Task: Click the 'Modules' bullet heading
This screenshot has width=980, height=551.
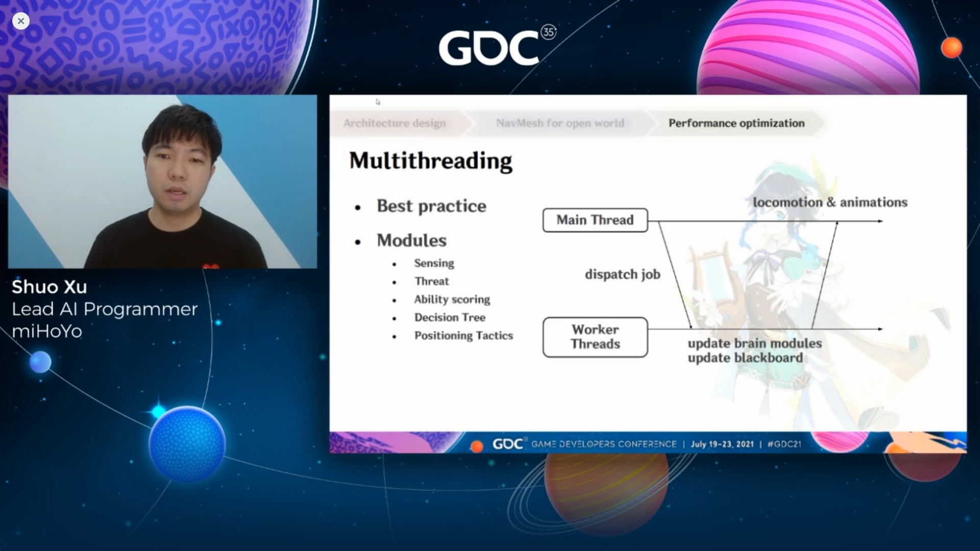Action: pyautogui.click(x=411, y=240)
